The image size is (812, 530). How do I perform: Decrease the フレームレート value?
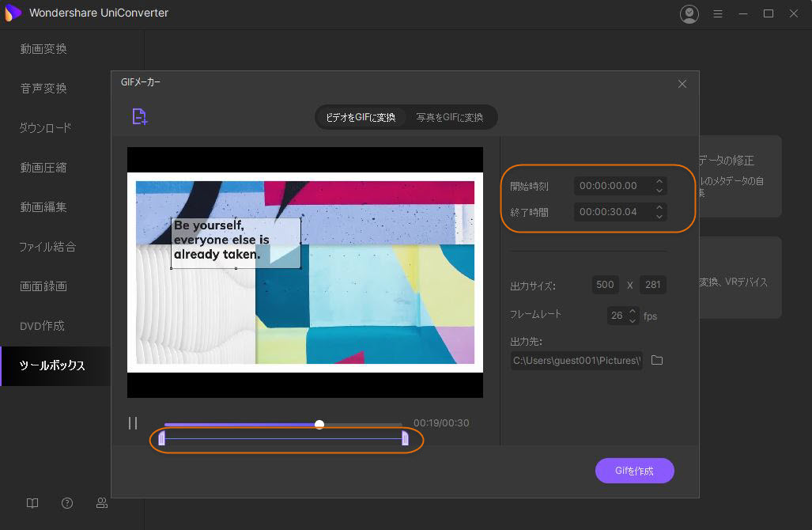click(633, 320)
